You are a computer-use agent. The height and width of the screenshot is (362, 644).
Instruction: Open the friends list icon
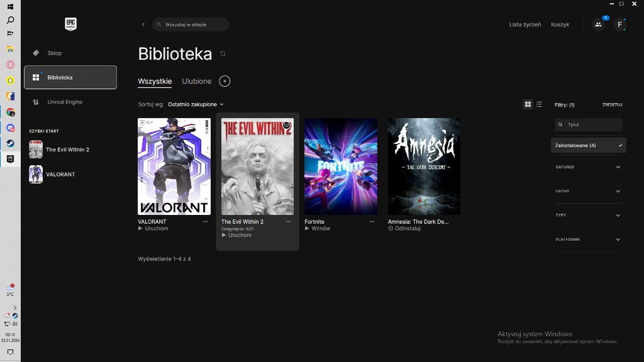tap(598, 25)
